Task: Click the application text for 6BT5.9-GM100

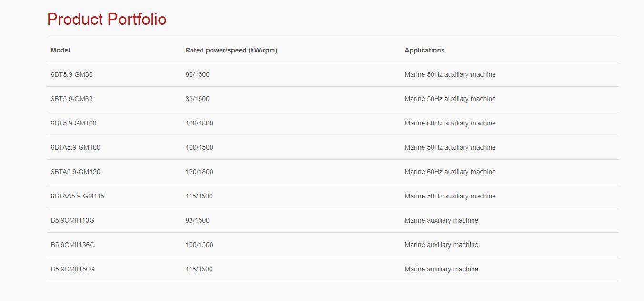Action: tap(450, 123)
